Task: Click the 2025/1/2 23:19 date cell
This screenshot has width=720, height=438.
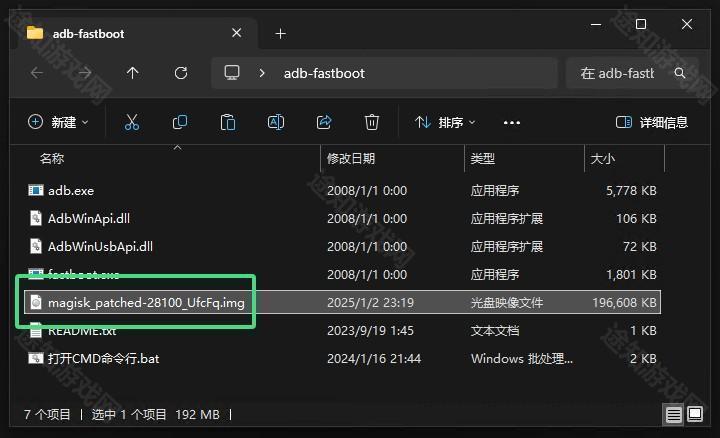Action: click(370, 303)
